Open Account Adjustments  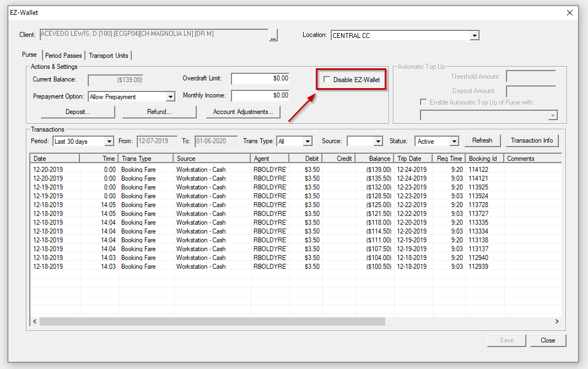(241, 112)
